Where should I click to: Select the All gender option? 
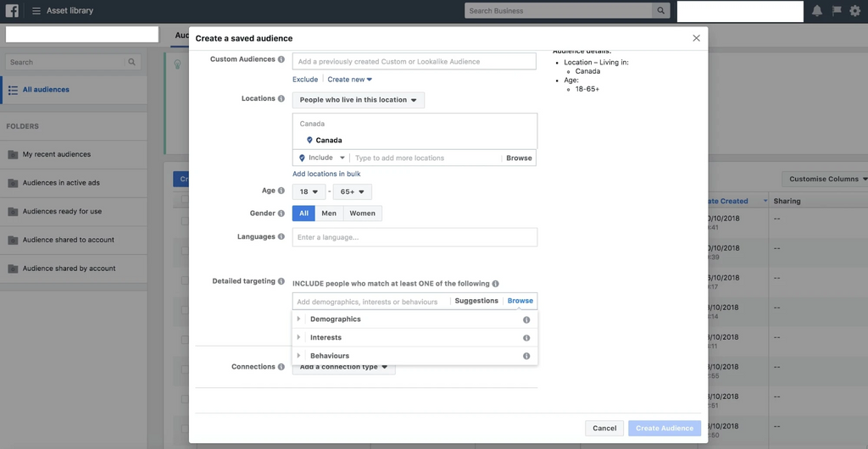pyautogui.click(x=303, y=213)
